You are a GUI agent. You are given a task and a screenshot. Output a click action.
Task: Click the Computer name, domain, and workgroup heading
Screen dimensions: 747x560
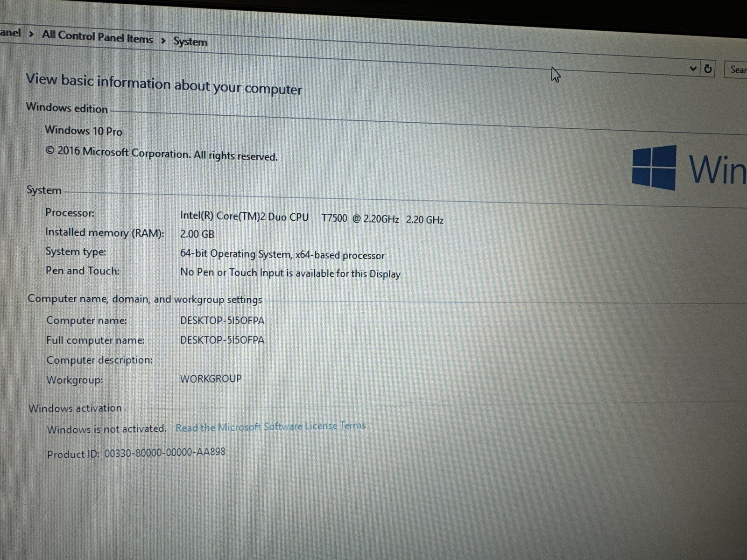click(x=145, y=299)
